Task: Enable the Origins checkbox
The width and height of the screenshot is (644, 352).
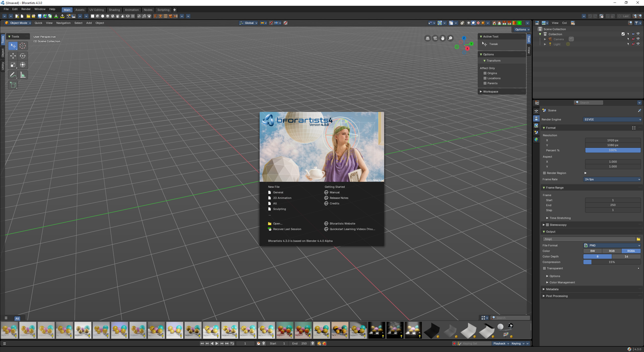Action: [485, 73]
